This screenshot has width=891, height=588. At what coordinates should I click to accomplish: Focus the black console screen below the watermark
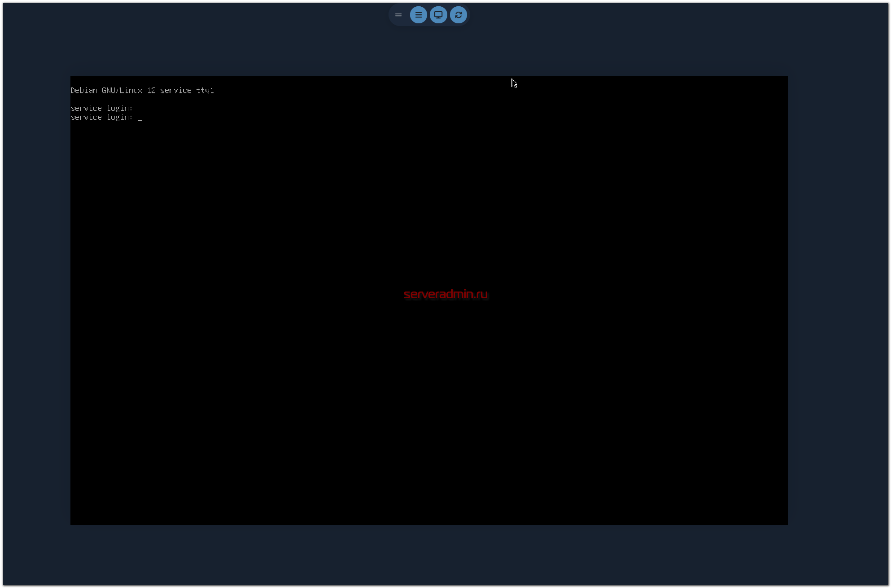point(429,404)
